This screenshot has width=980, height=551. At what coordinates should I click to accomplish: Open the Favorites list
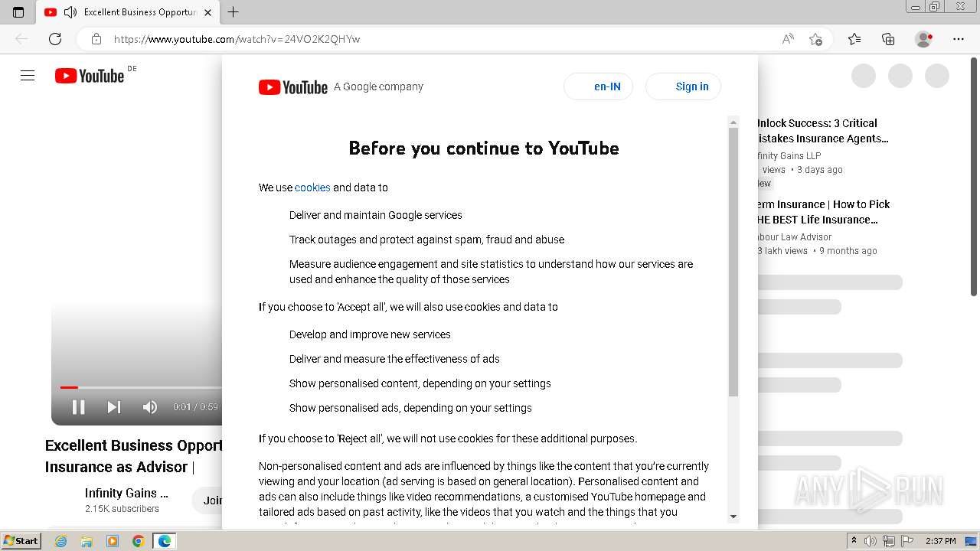pyautogui.click(x=854, y=39)
